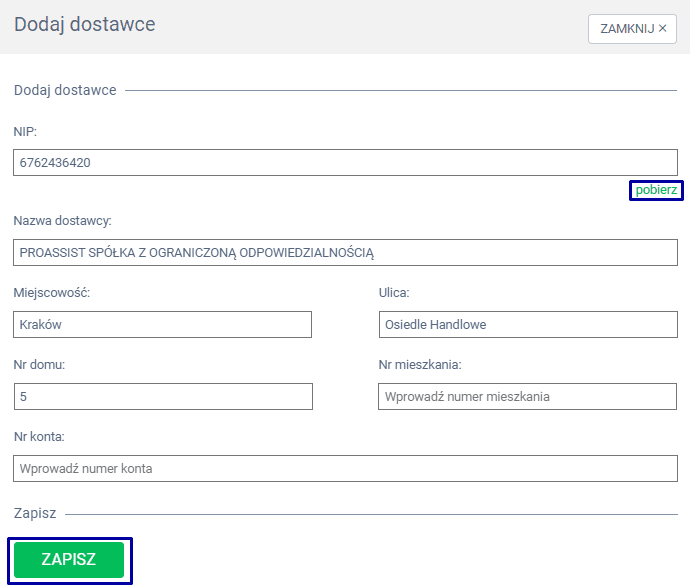Viewport: 690px width, 588px height.
Task: Click the 'Dodaj dostawce' section heading
Action: point(65,91)
